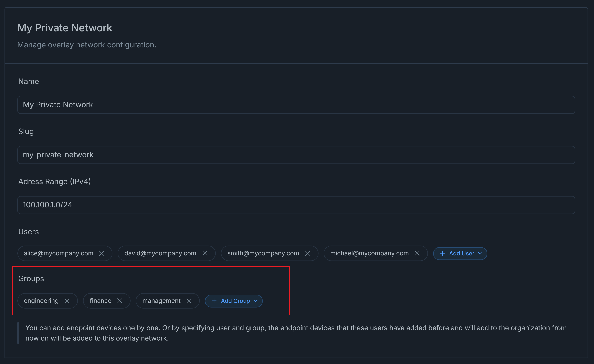
Task: Click the Users section label
Action: click(x=28, y=231)
